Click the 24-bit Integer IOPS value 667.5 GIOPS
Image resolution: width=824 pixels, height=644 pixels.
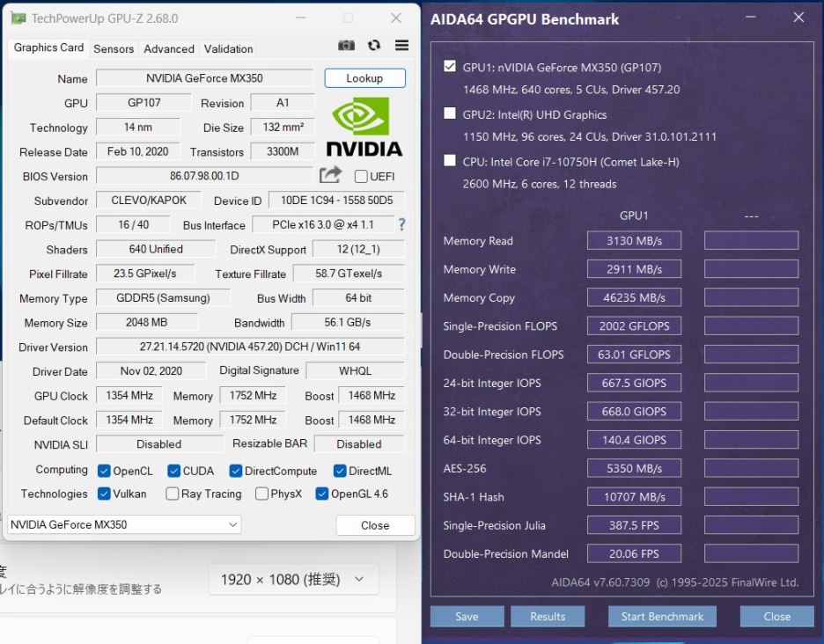(x=635, y=383)
